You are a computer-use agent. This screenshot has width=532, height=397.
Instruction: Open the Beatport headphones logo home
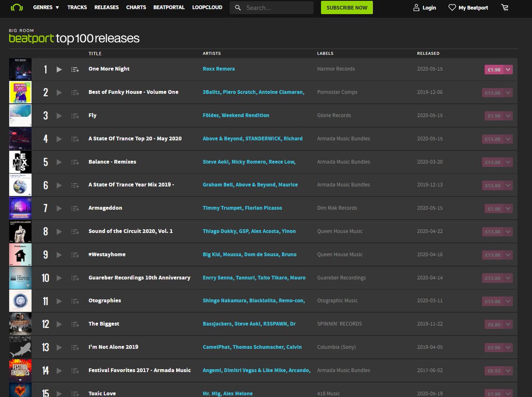[x=17, y=8]
